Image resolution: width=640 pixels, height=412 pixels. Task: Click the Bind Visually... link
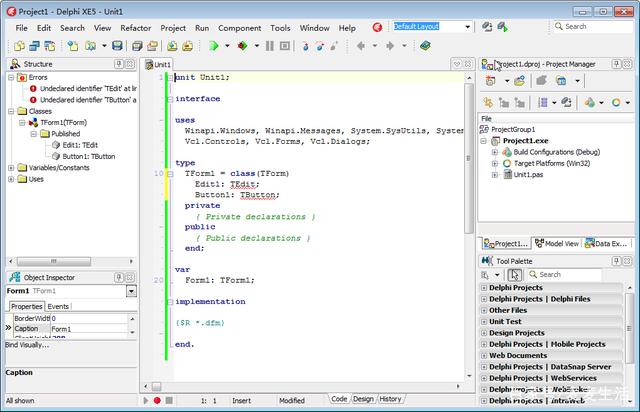coord(27,345)
